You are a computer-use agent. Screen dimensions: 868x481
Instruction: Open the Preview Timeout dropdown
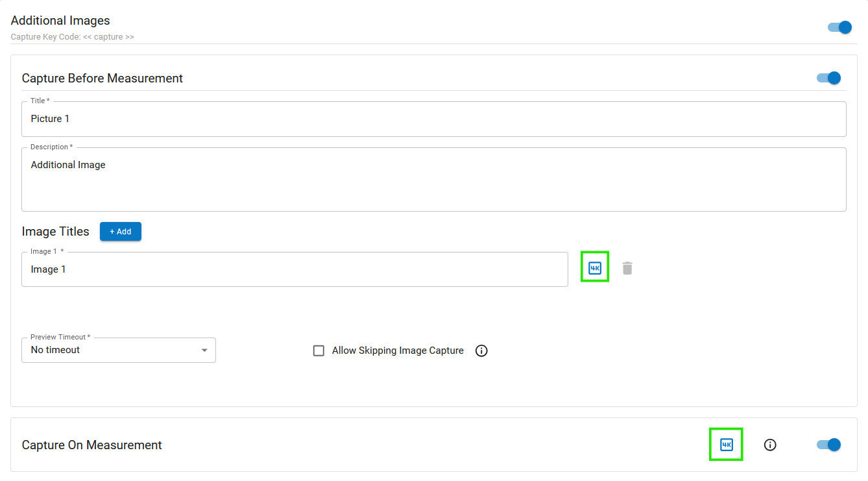pos(119,350)
